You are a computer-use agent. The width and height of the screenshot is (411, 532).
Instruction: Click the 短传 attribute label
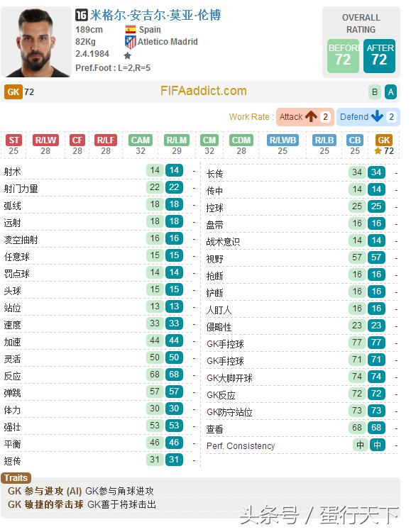click(x=12, y=462)
